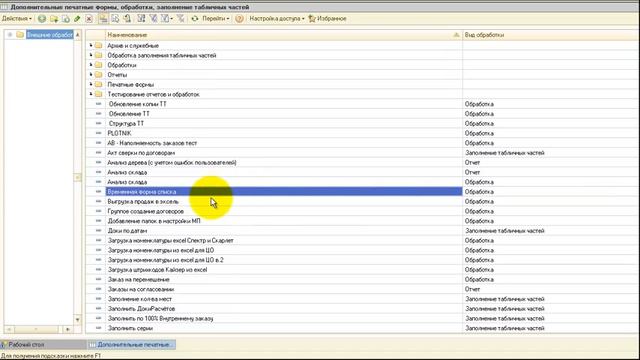Screen dimensions: 640x360
Task: Click the green Refresh list icon
Action: point(195,19)
